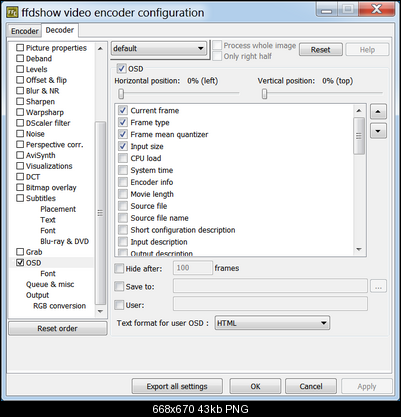Click the User text input field
The image size is (401, 417).
click(270, 304)
